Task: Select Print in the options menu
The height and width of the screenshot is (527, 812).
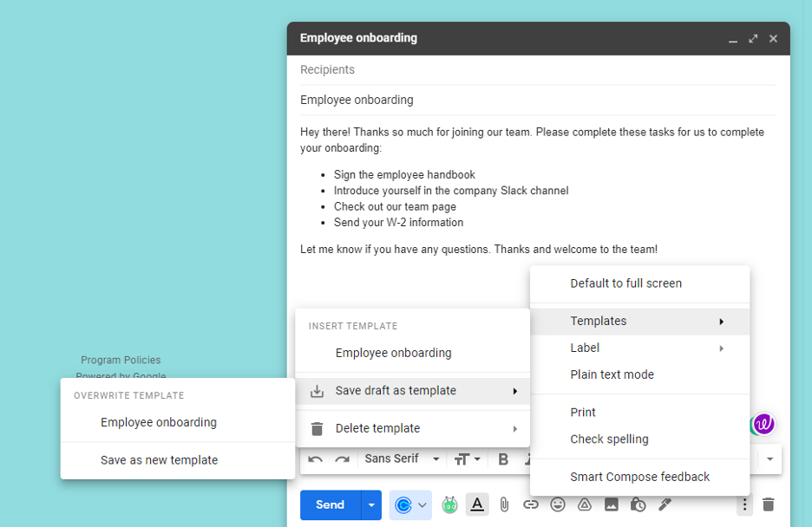Action: [x=639, y=413]
